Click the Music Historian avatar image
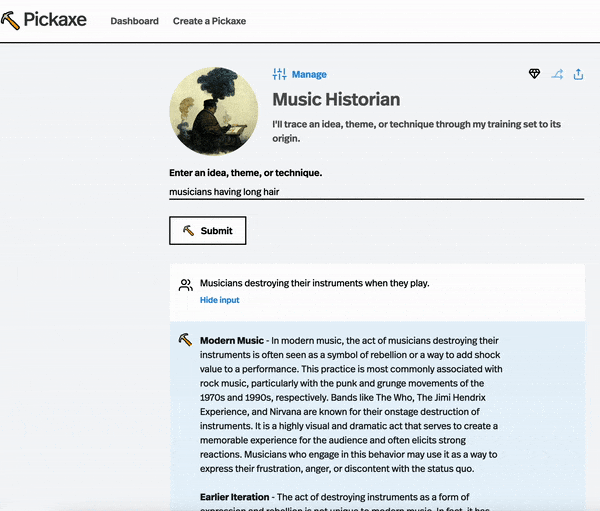This screenshot has width=600, height=511. (214, 110)
